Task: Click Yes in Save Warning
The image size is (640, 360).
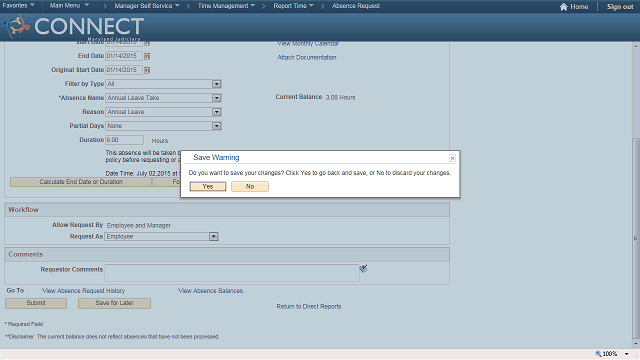Action: coord(208,187)
